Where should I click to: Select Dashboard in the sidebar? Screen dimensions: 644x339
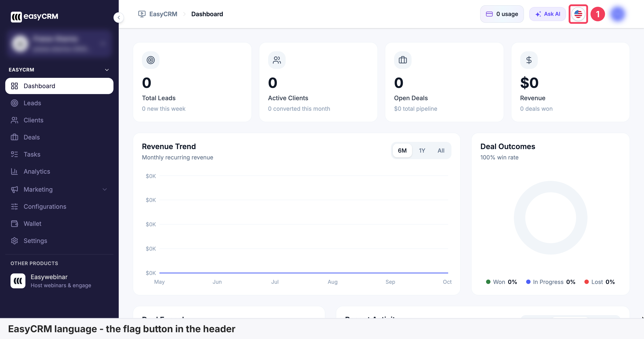[59, 86]
